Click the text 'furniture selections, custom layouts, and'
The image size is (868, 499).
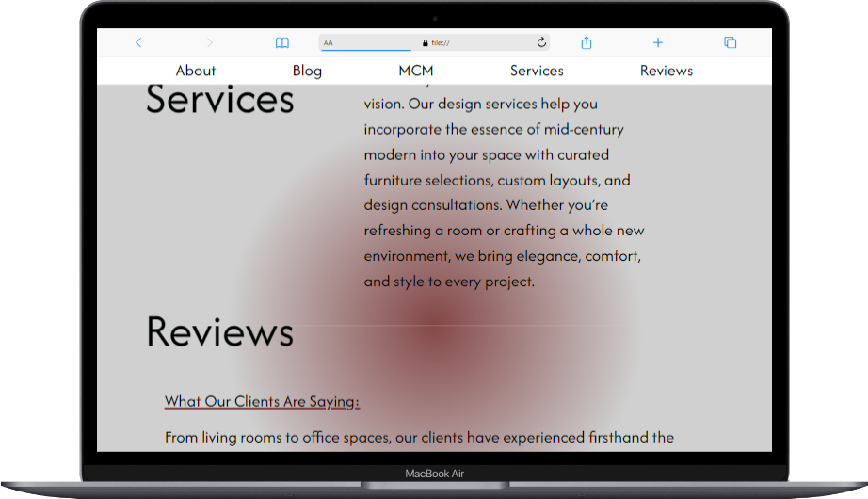[x=497, y=180]
